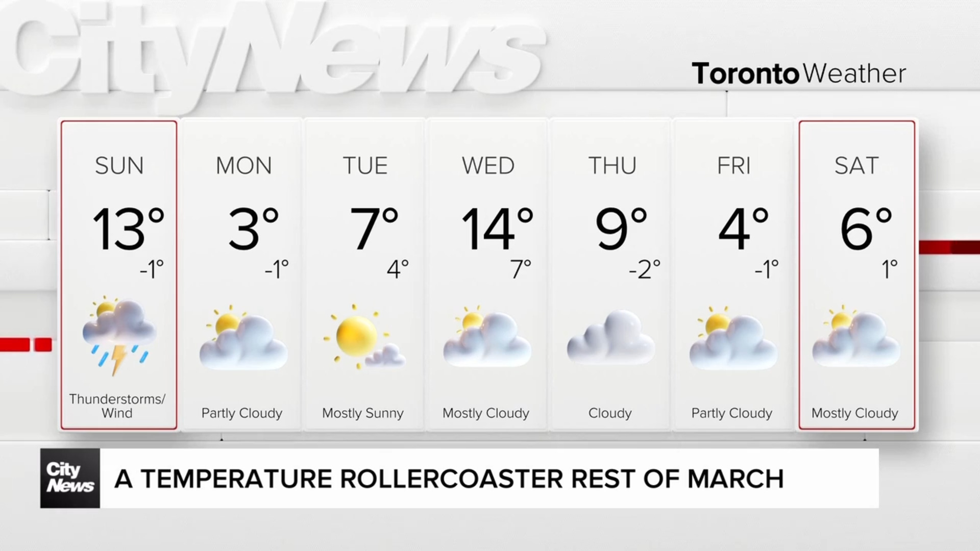The width and height of the screenshot is (980, 551).
Task: Click Monday's 3° high temperature
Action: click(254, 229)
